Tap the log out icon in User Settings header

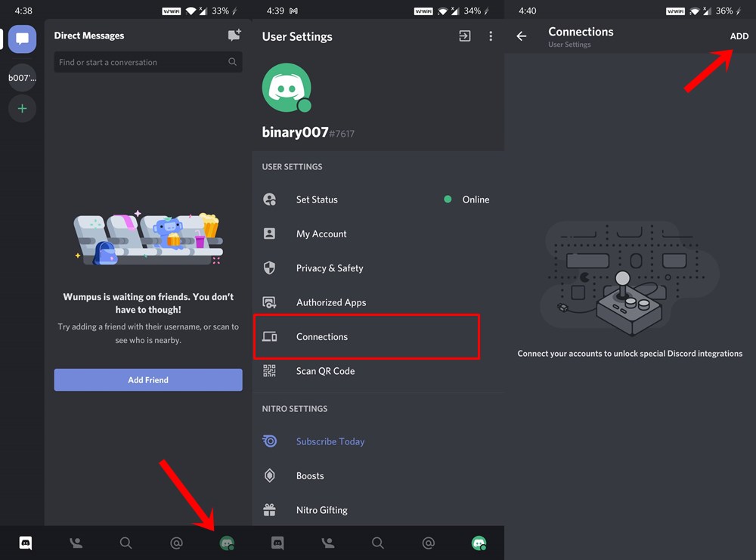465,36
